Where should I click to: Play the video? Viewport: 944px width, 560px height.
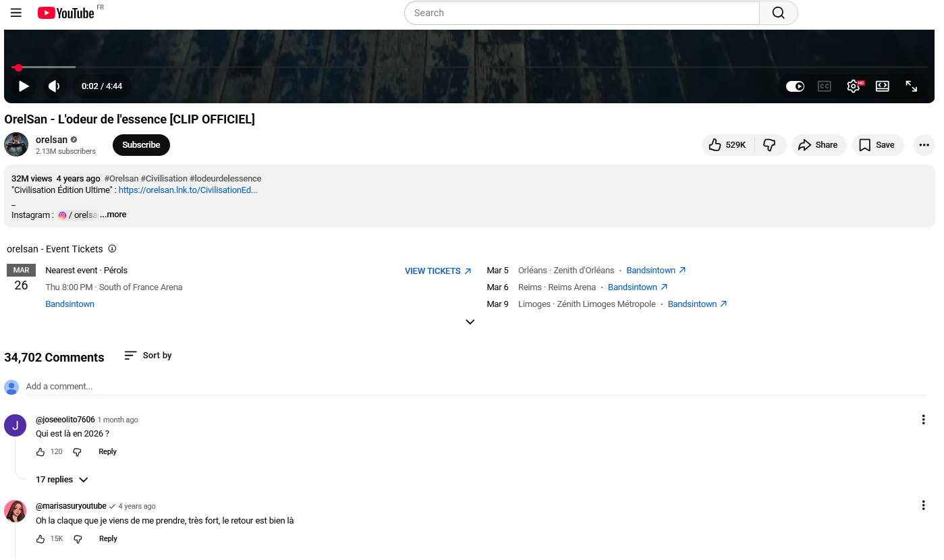(x=24, y=86)
